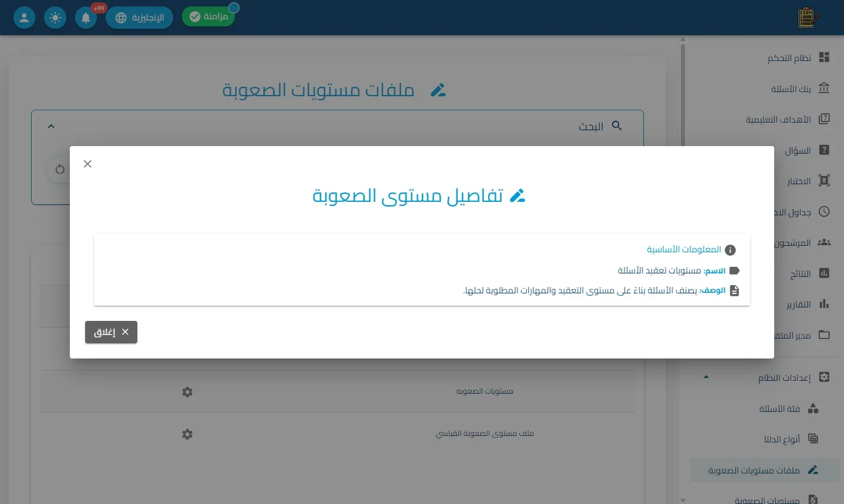
Task: Switch language with the الإنجليزية button
Action: point(139,18)
